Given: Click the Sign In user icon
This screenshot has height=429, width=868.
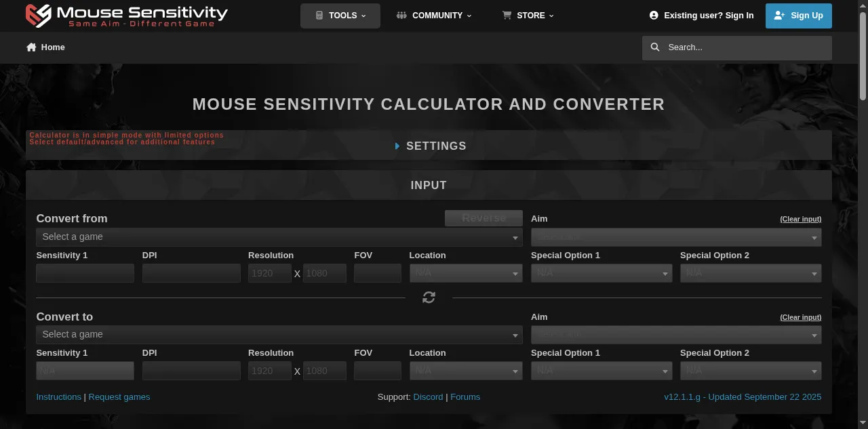Looking at the screenshot, I should pyautogui.click(x=654, y=16).
